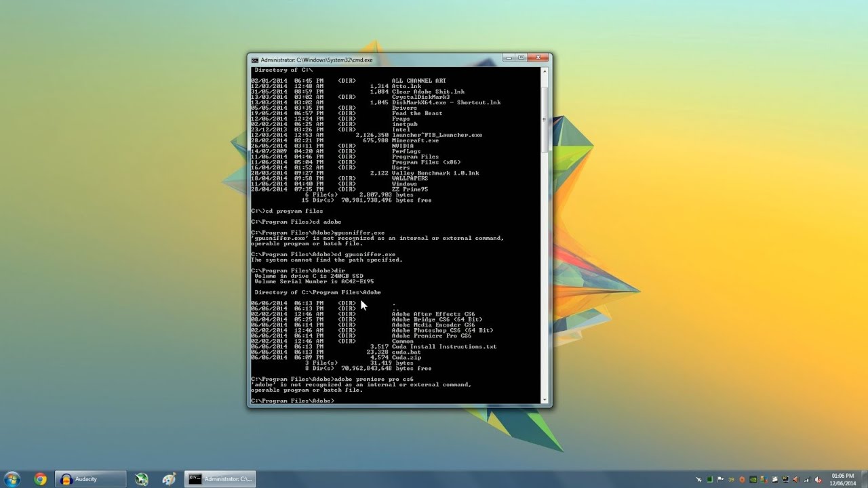Open the network signal bars tray icon
This screenshot has height=488, width=868.
807,480
